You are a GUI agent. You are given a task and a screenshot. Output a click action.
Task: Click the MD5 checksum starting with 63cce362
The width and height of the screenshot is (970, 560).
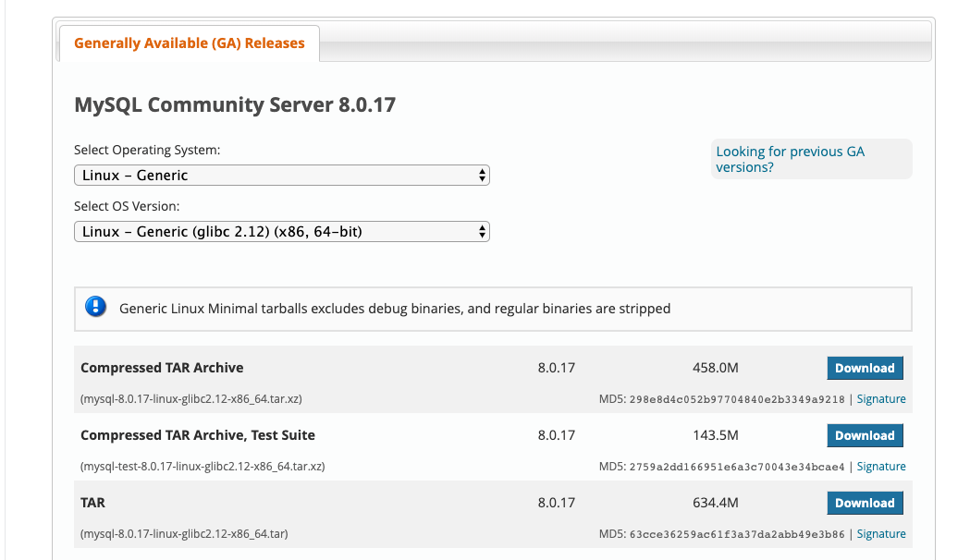736,534
